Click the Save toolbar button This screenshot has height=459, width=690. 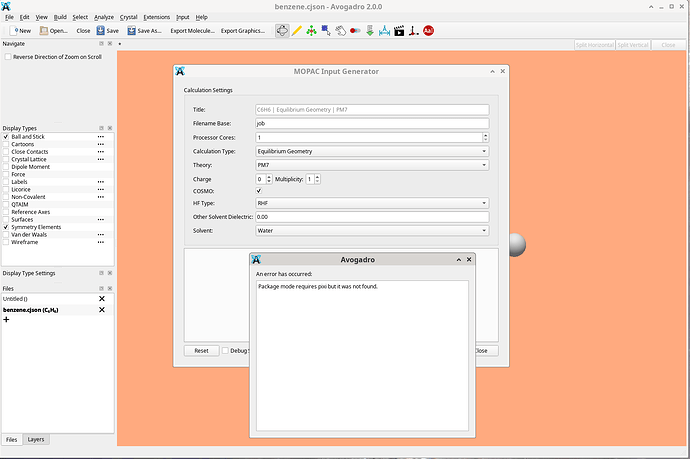[x=108, y=31]
